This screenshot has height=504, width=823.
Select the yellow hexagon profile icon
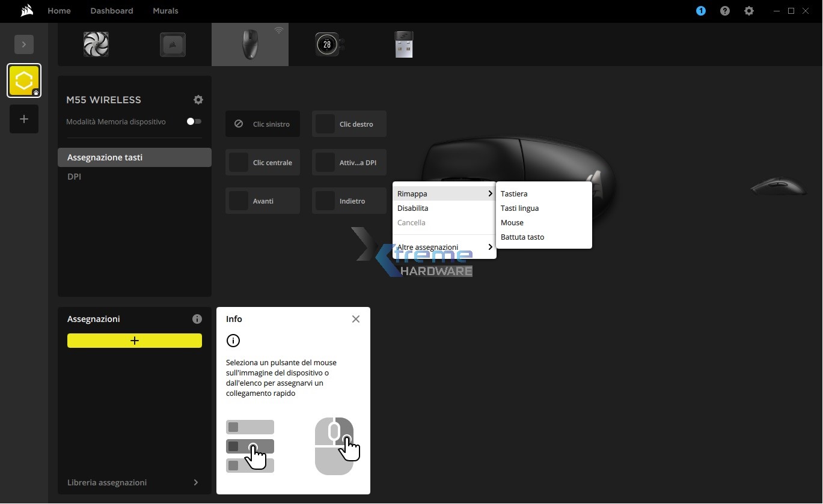[x=24, y=80]
